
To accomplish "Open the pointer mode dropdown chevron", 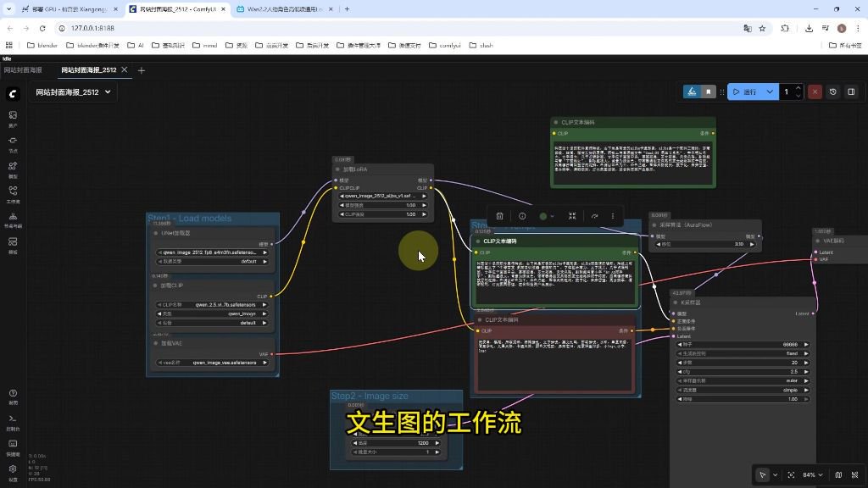I will (x=775, y=474).
